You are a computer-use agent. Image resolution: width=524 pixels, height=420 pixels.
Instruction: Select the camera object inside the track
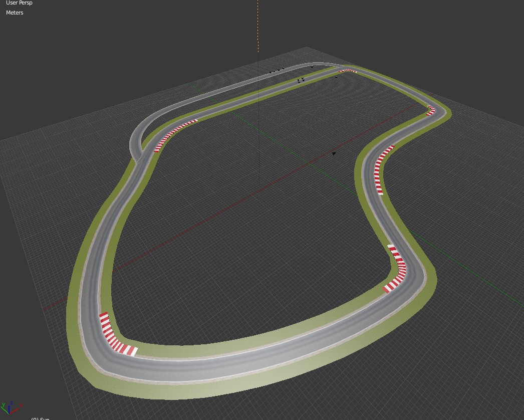334,153
